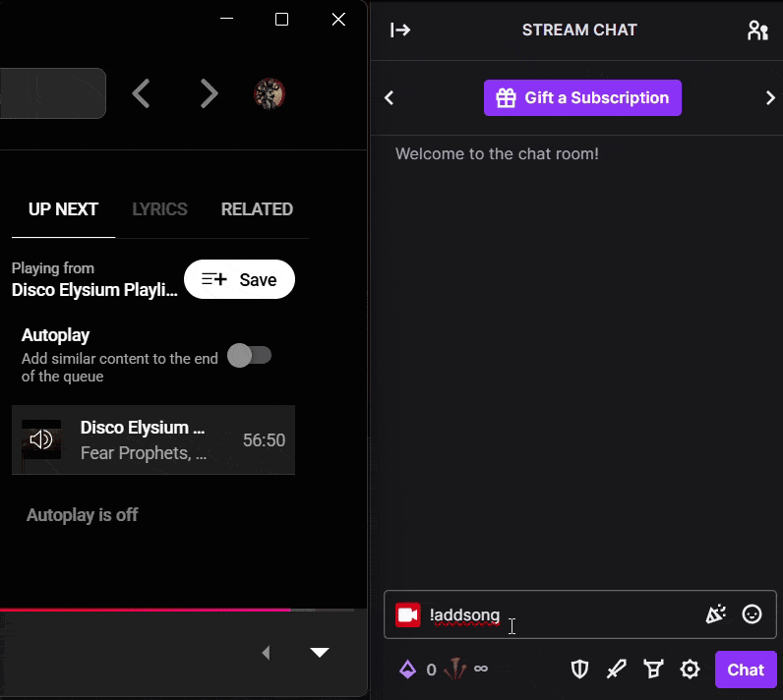Open moderator shield icon in chat toolbar

579,670
